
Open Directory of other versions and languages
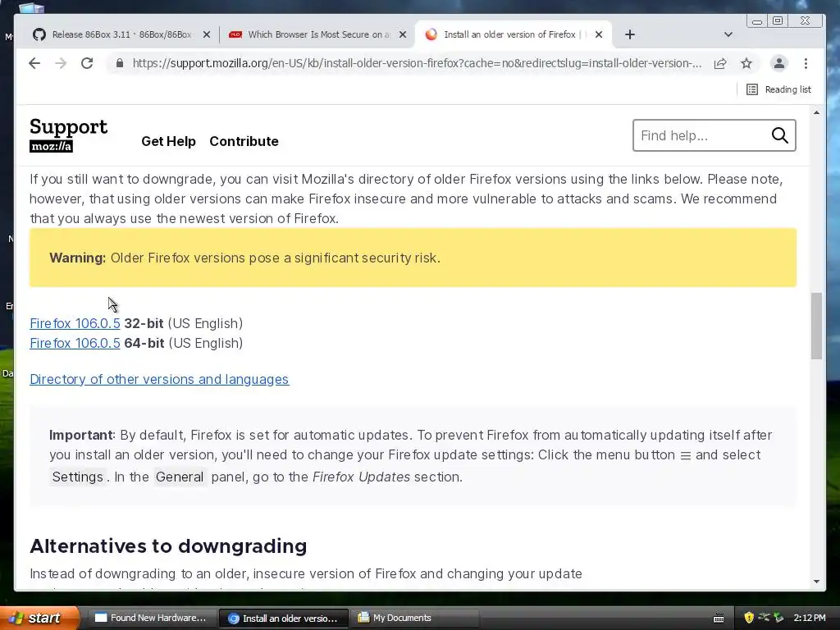click(159, 379)
